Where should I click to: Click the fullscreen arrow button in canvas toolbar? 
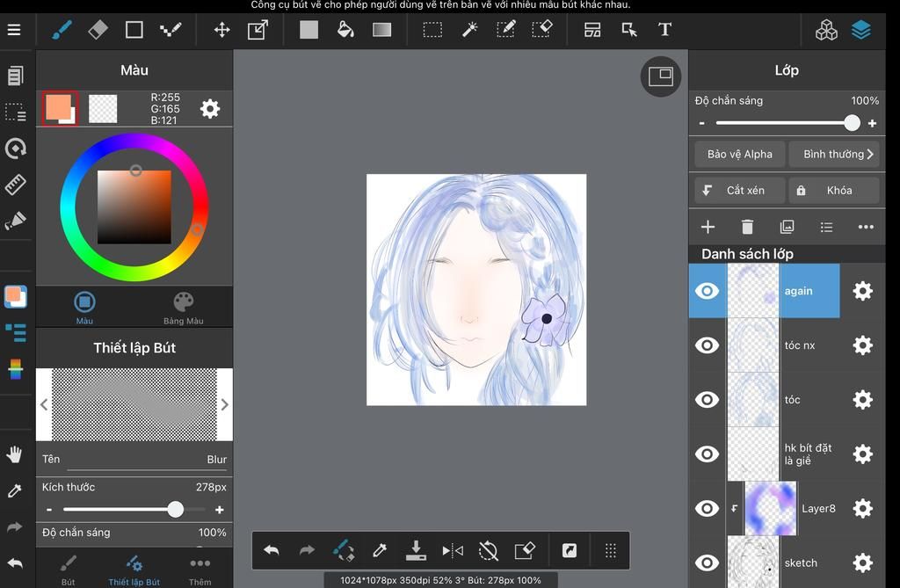[570, 551]
